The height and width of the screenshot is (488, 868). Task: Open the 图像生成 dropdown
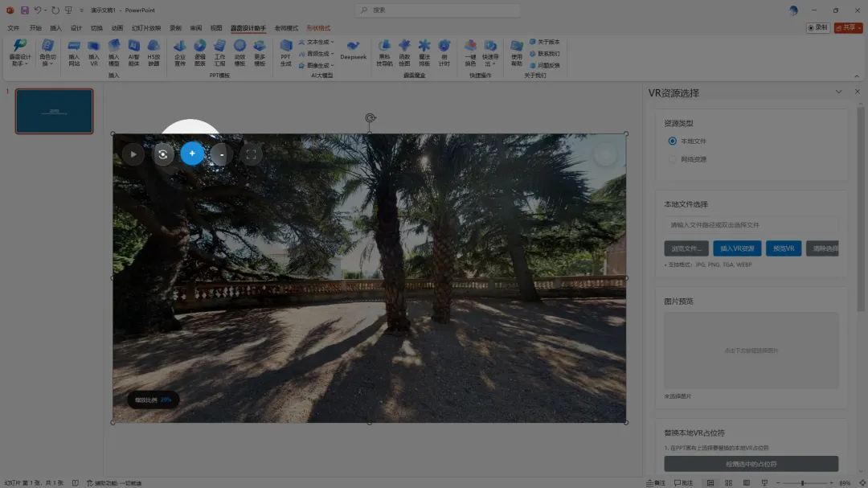(316, 65)
